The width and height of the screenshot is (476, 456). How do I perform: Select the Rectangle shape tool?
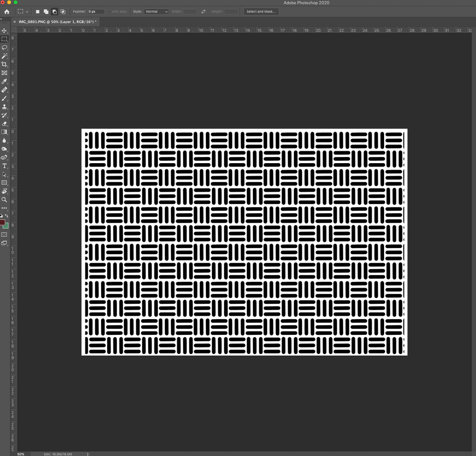(x=4, y=183)
